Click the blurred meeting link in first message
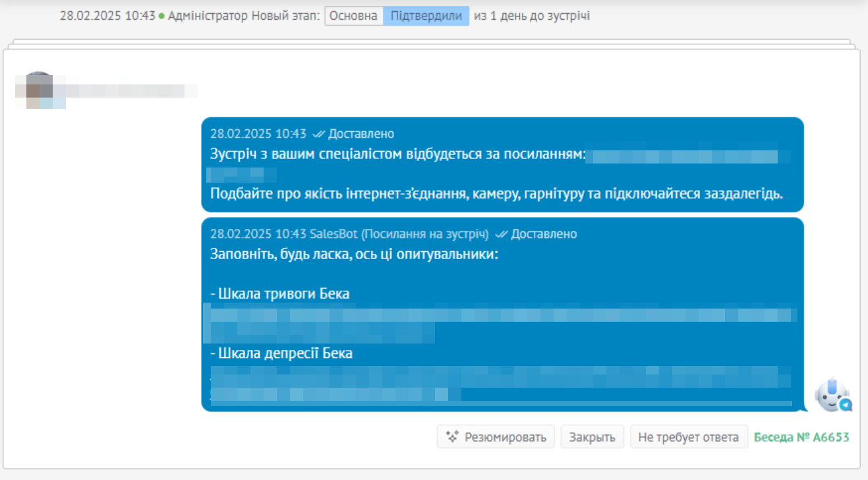 click(687, 157)
